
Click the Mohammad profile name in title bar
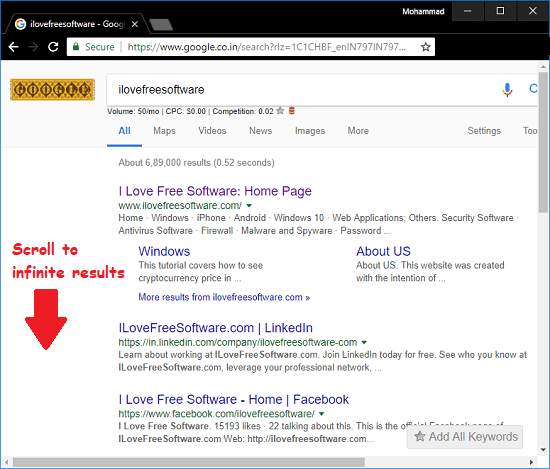coord(423,12)
